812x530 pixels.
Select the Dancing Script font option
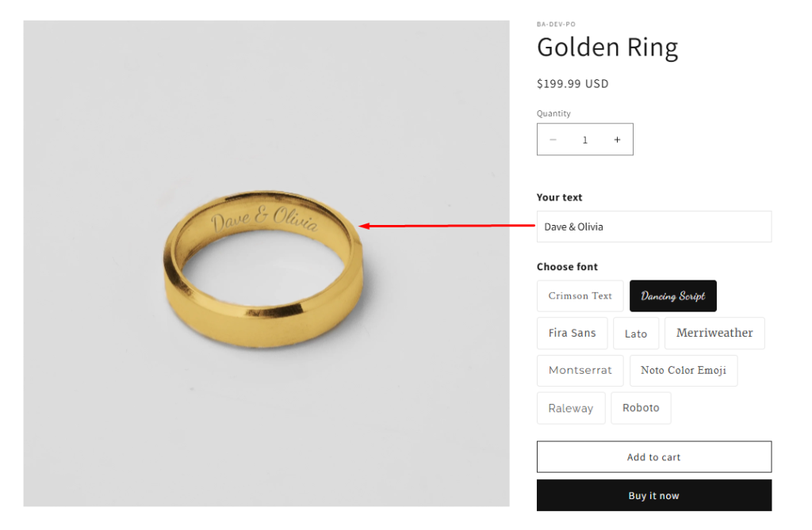coord(672,296)
